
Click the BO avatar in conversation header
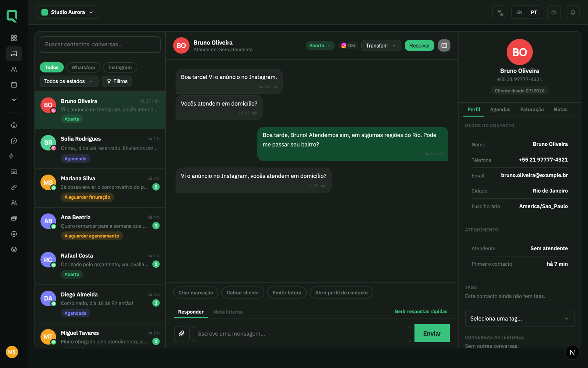pos(181,46)
